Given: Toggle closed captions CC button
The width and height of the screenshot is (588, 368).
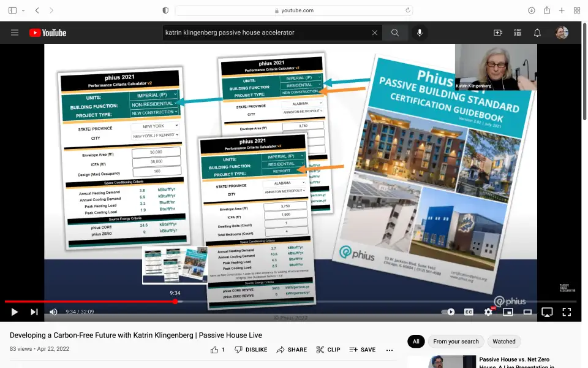Looking at the screenshot, I should click(469, 312).
